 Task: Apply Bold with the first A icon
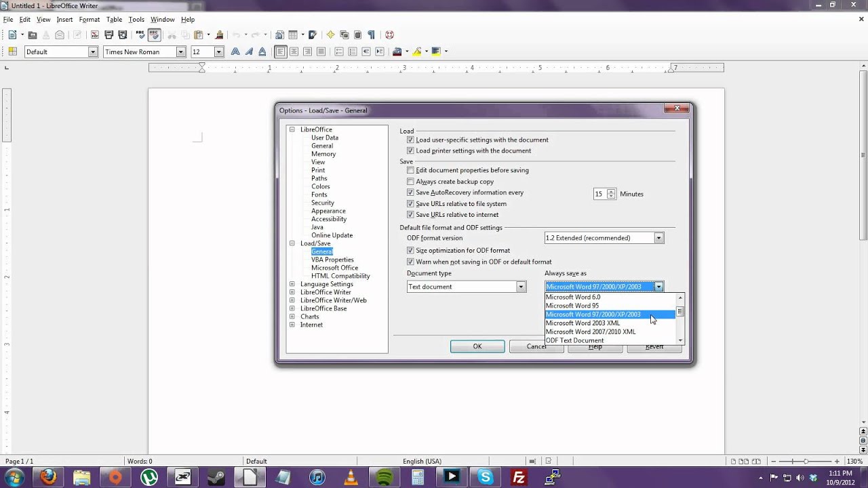point(235,52)
